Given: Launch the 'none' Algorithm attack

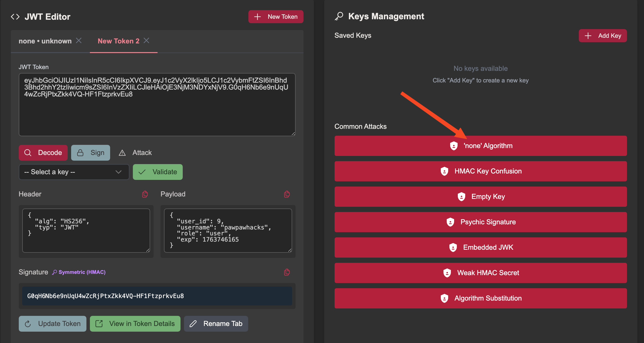Looking at the screenshot, I should (480, 146).
